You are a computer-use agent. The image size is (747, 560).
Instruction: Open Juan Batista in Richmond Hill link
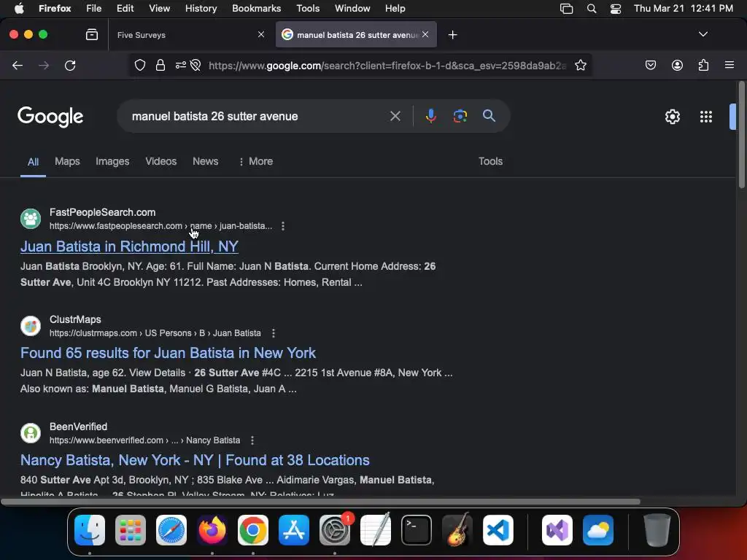(x=129, y=246)
